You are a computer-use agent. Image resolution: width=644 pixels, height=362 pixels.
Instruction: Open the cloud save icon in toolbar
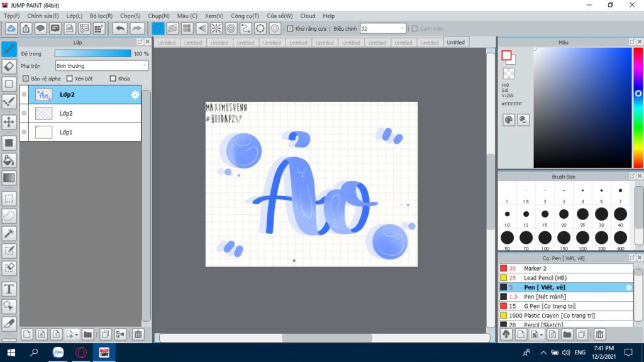pyautogui.click(x=11, y=28)
